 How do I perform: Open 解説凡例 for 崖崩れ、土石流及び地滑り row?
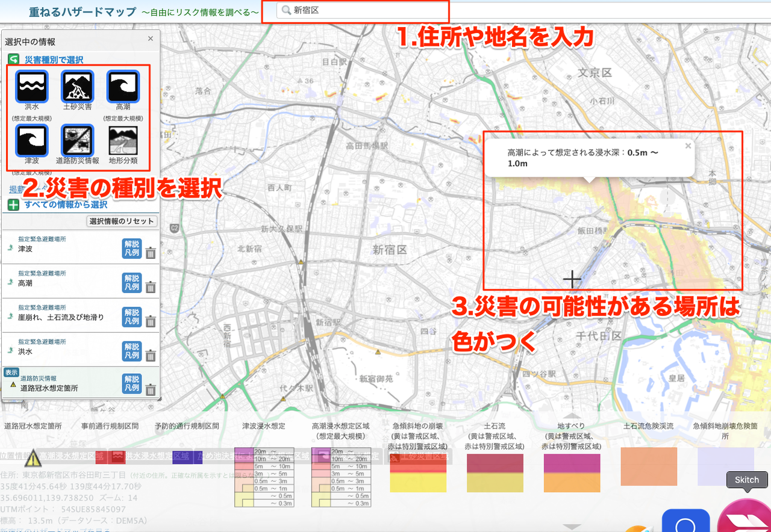pyautogui.click(x=131, y=317)
